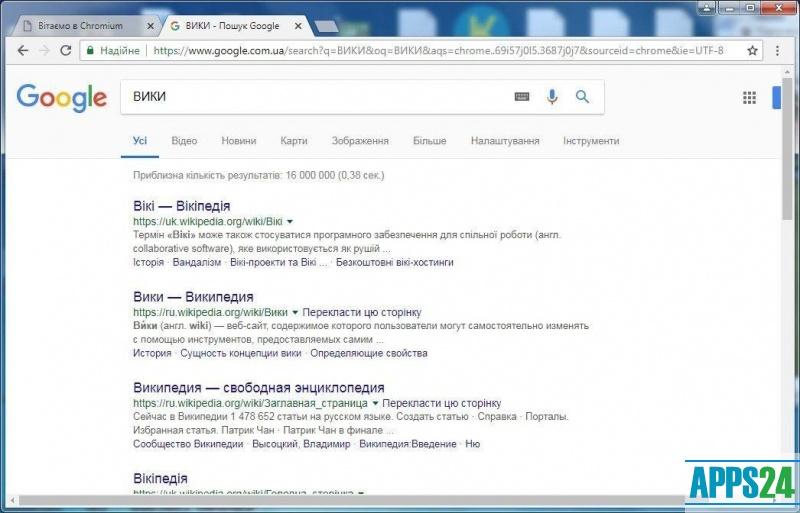
Task: Switch to the Зображення results tab
Action: pyautogui.click(x=360, y=141)
